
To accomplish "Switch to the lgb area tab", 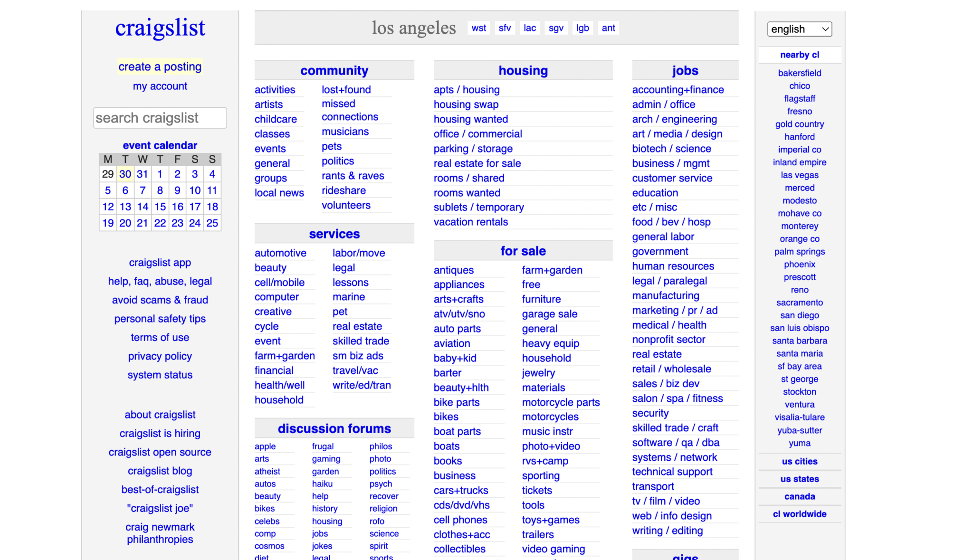I will click(582, 28).
